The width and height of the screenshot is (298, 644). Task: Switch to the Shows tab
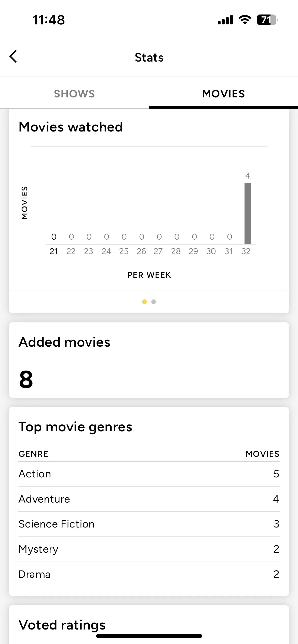74,94
